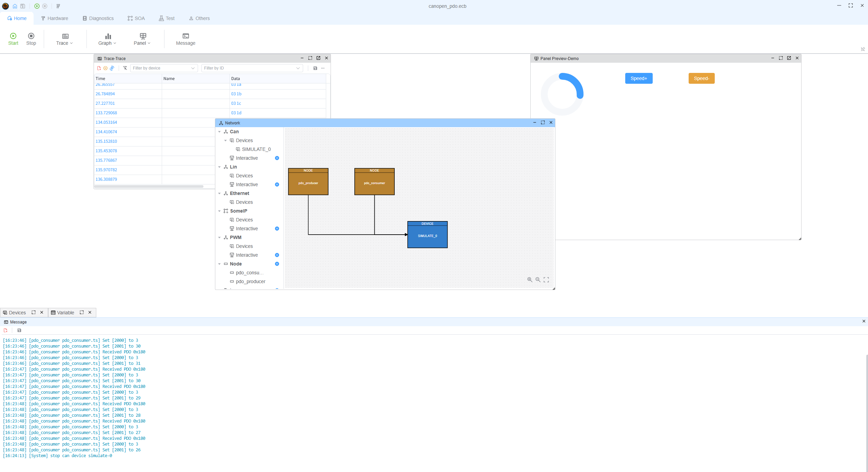Clear the Message log panel
Image resolution: width=868 pixels, height=472 pixels.
point(6,330)
